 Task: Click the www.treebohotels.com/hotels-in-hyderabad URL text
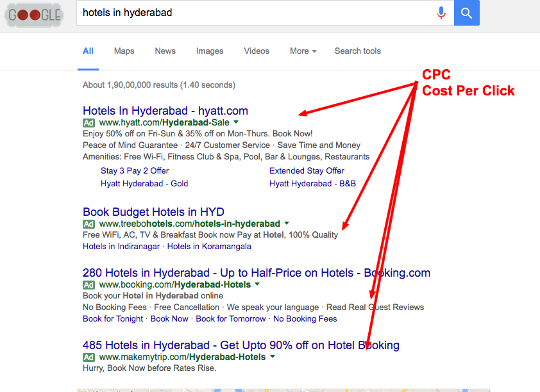(x=189, y=224)
